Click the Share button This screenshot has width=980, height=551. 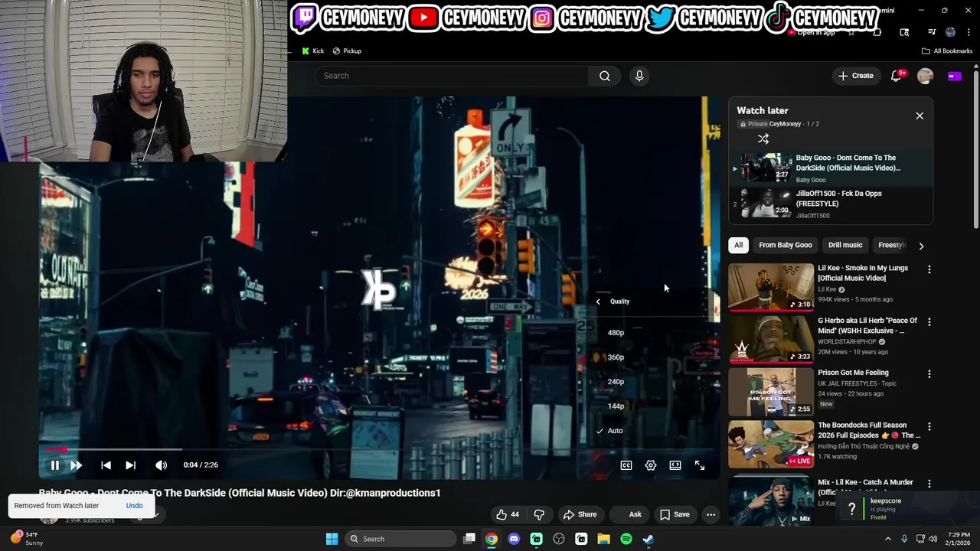click(580, 514)
